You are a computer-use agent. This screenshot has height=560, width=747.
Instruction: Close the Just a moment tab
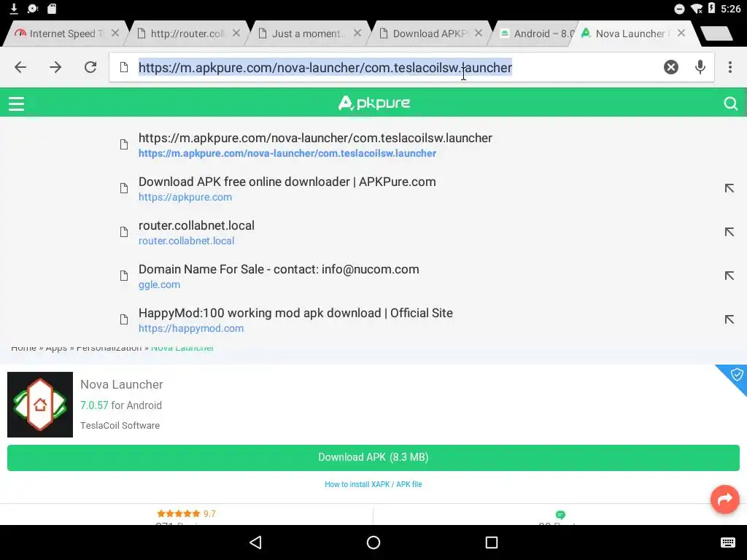point(357,34)
